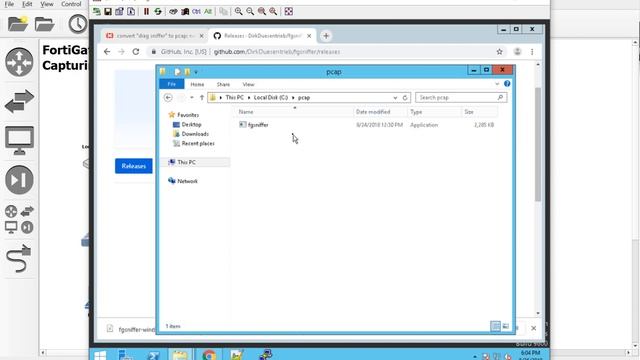
Task: Open Explorer Home ribbon tab
Action: point(197,84)
